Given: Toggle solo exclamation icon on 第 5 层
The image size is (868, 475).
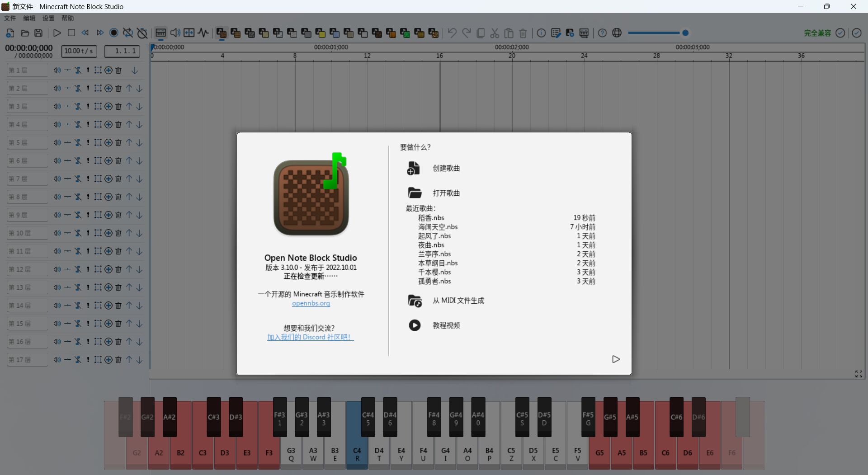Looking at the screenshot, I should 88,142.
